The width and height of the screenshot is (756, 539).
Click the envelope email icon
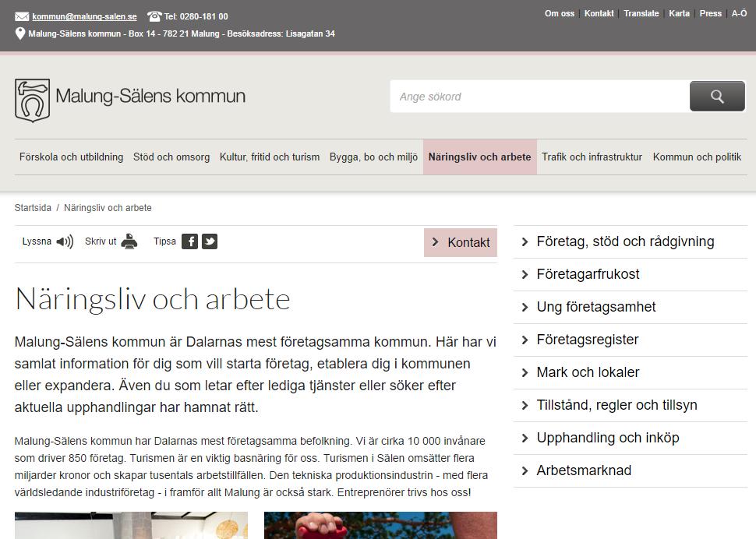tap(22, 16)
